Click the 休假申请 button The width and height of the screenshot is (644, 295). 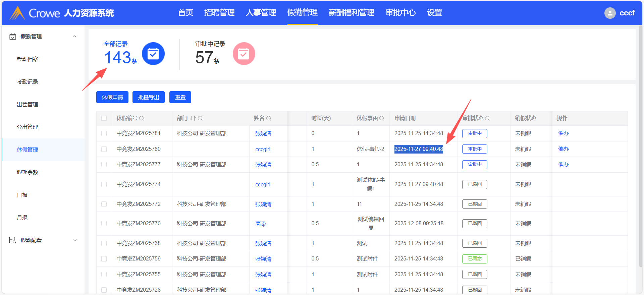click(x=112, y=97)
